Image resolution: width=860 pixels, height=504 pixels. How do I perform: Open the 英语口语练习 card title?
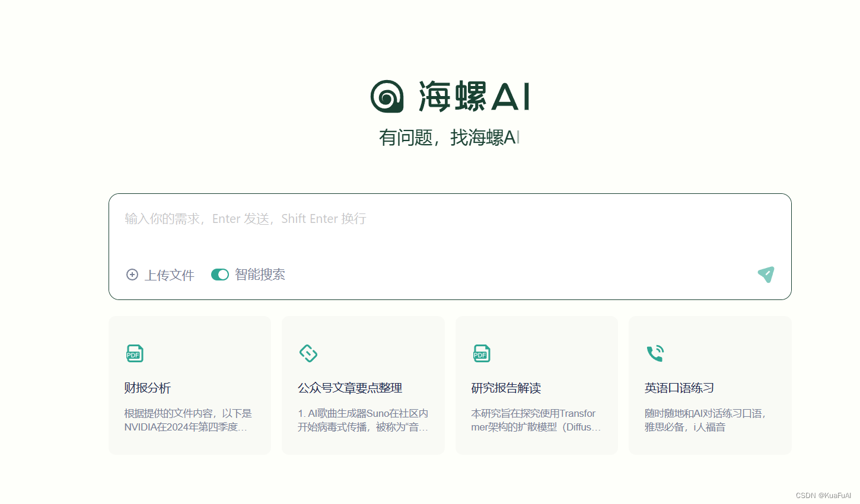pyautogui.click(x=679, y=388)
